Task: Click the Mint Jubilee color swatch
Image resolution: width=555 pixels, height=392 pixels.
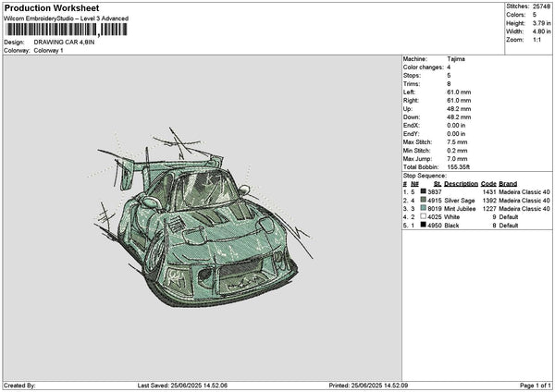Action: point(423,208)
